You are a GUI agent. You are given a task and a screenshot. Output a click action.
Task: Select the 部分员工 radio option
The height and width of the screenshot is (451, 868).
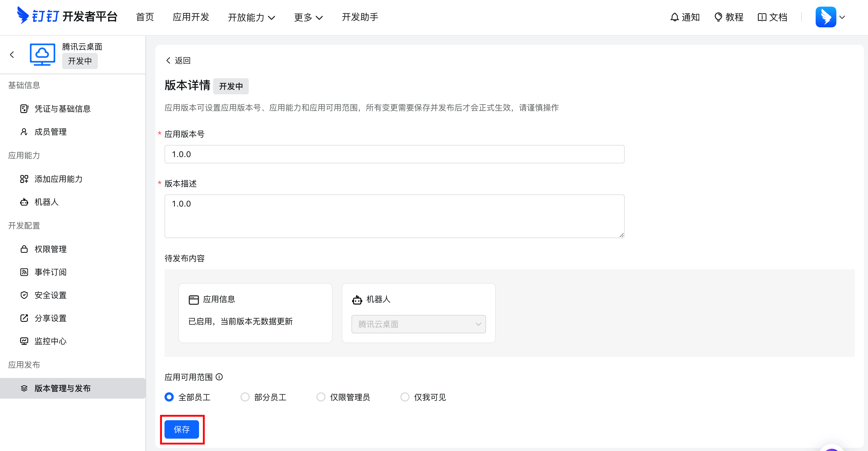245,397
